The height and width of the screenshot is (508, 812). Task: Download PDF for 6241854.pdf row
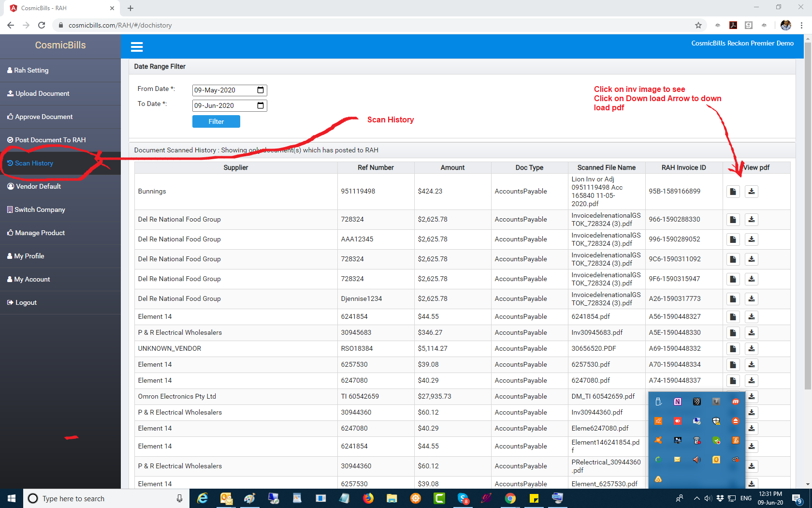click(751, 317)
